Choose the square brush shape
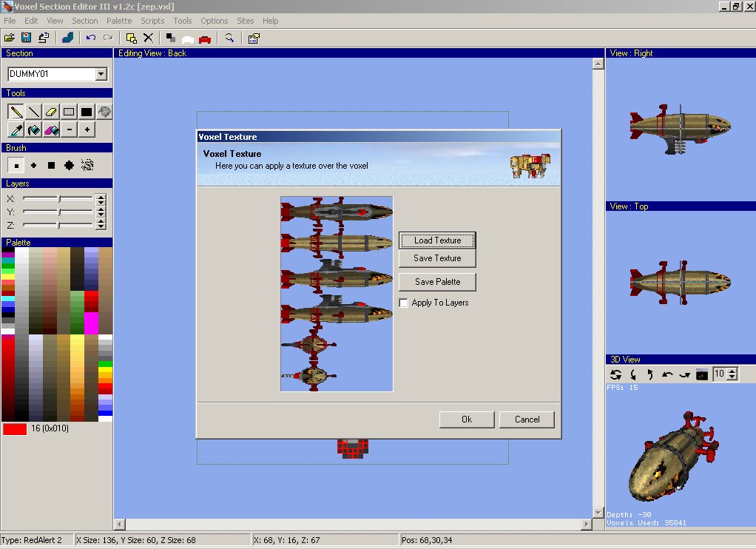 click(51, 166)
